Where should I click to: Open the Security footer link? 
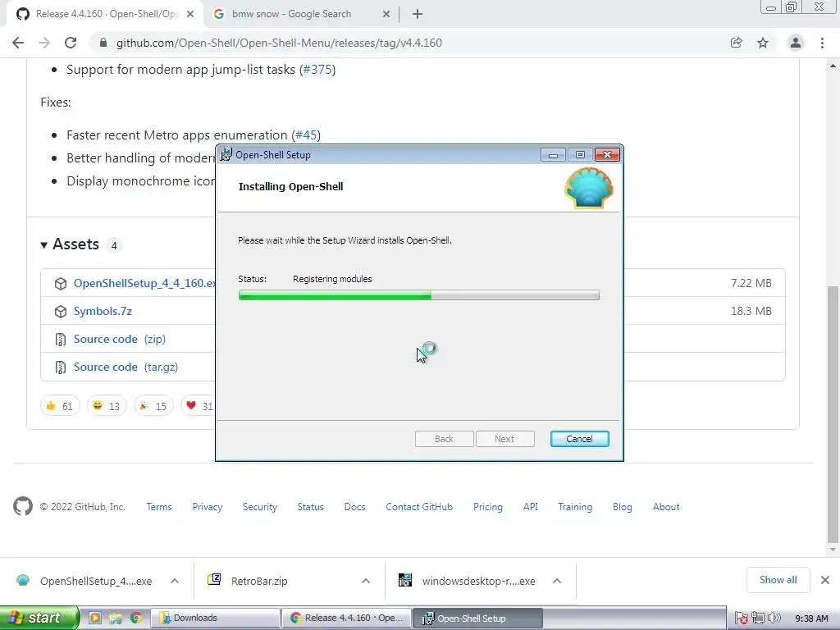260,507
